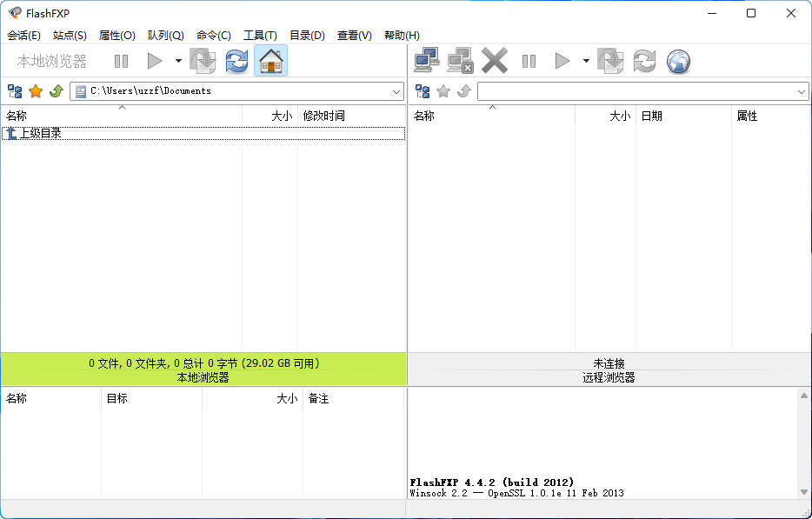
Task: Switch to the globe browser icon
Action: [x=678, y=61]
